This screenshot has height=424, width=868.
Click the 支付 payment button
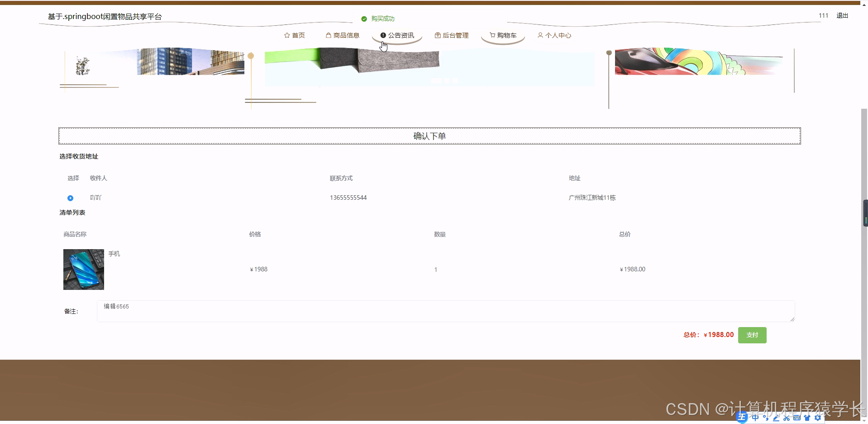(752, 335)
